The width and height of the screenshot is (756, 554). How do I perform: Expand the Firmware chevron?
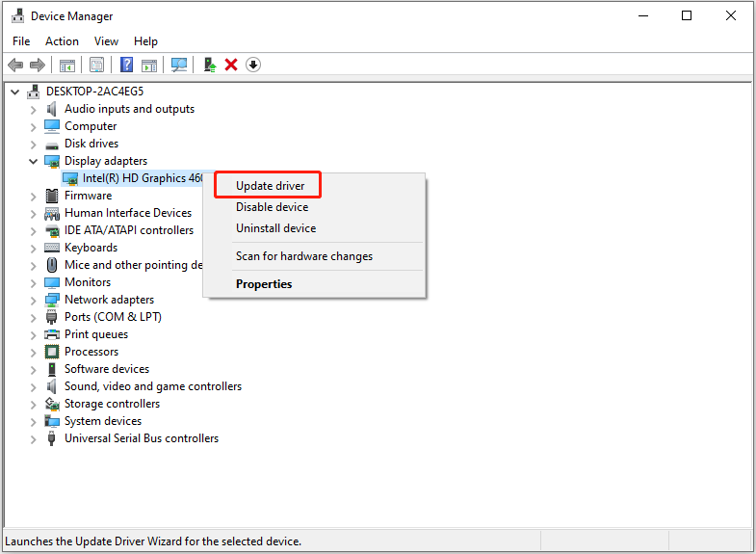click(x=33, y=197)
